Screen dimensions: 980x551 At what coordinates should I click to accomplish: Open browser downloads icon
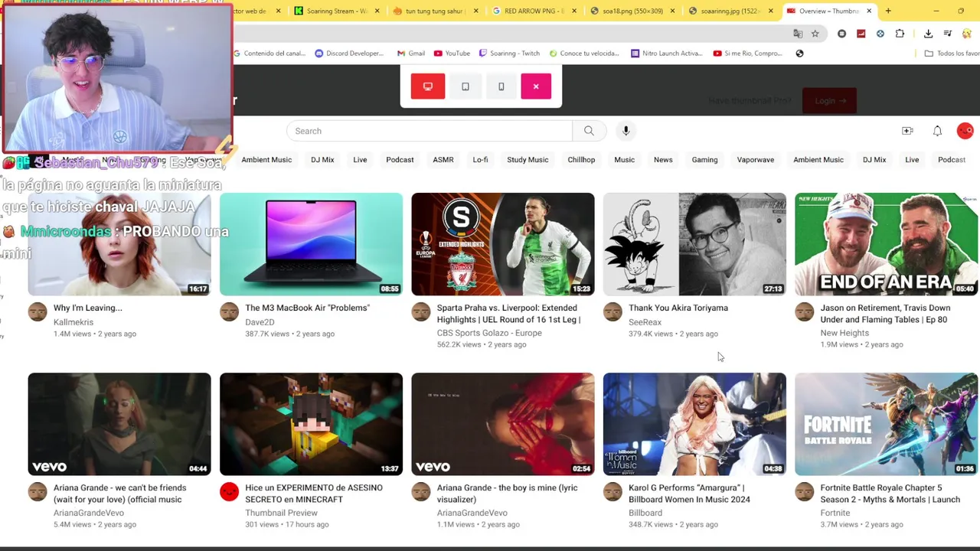pyautogui.click(x=928, y=34)
